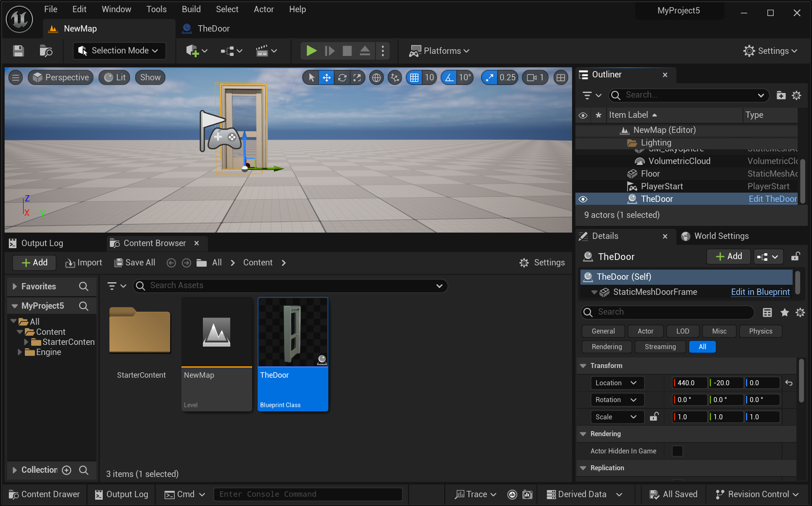
Task: Toggle rotation angle snapping
Action: 450,77
